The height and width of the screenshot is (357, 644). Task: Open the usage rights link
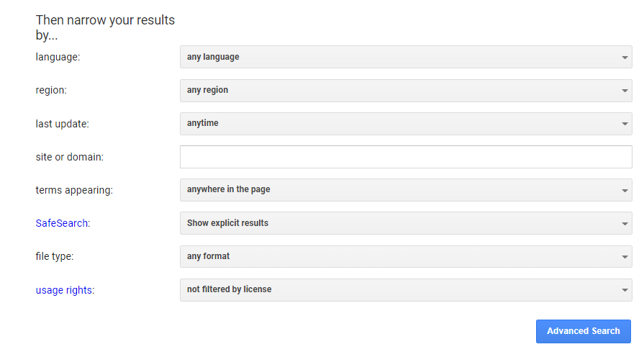click(64, 290)
